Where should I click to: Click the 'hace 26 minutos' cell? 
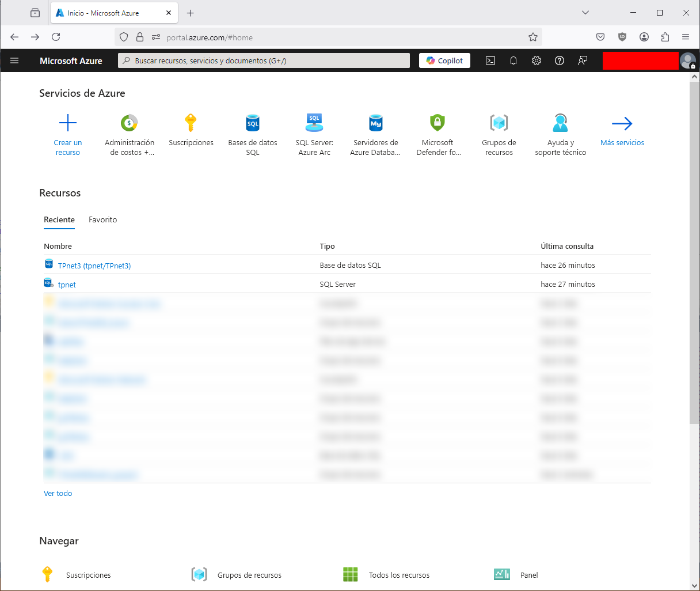click(568, 265)
